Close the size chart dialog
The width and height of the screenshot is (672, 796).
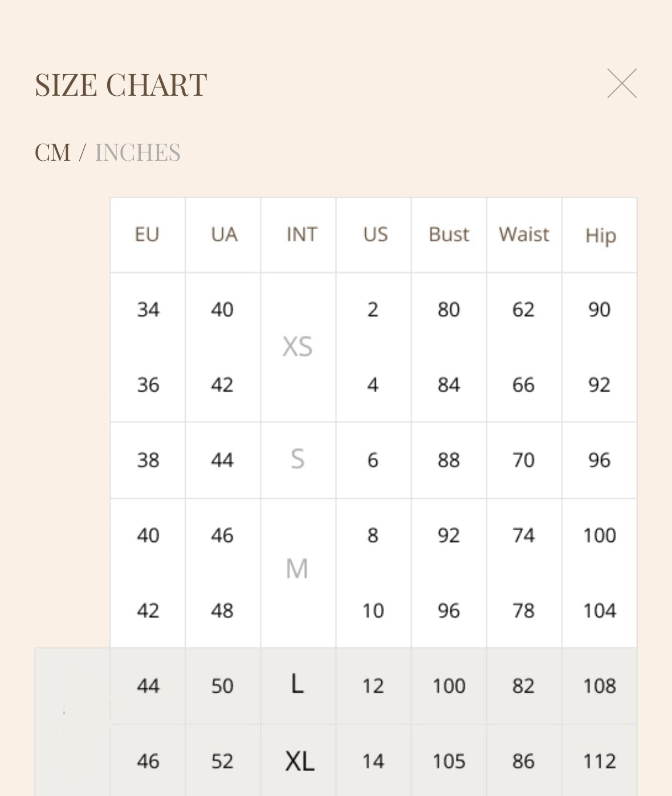point(622,84)
